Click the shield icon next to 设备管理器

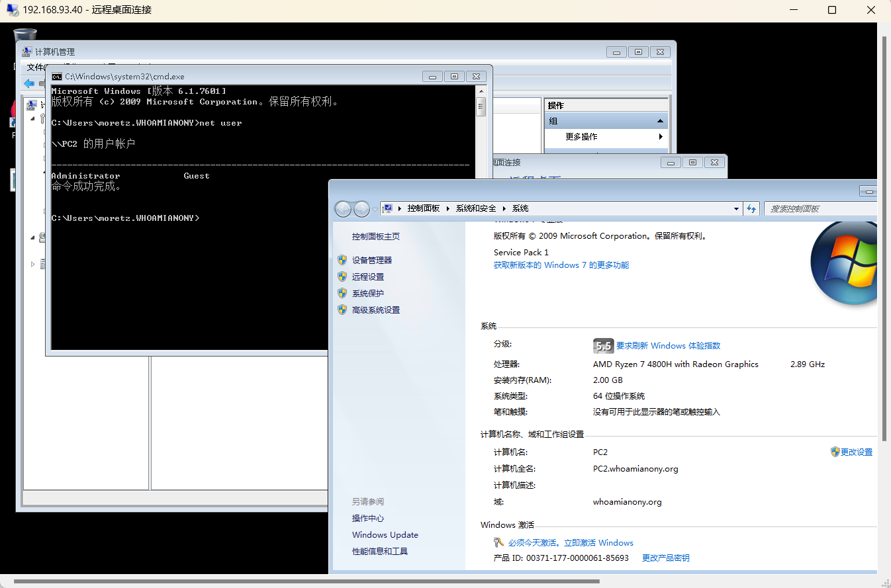(x=342, y=260)
